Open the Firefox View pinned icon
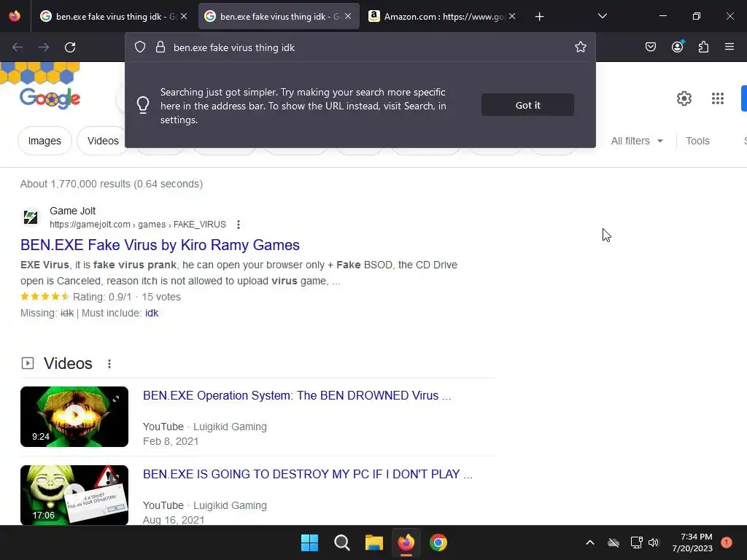The width and height of the screenshot is (747, 560). 15,16
